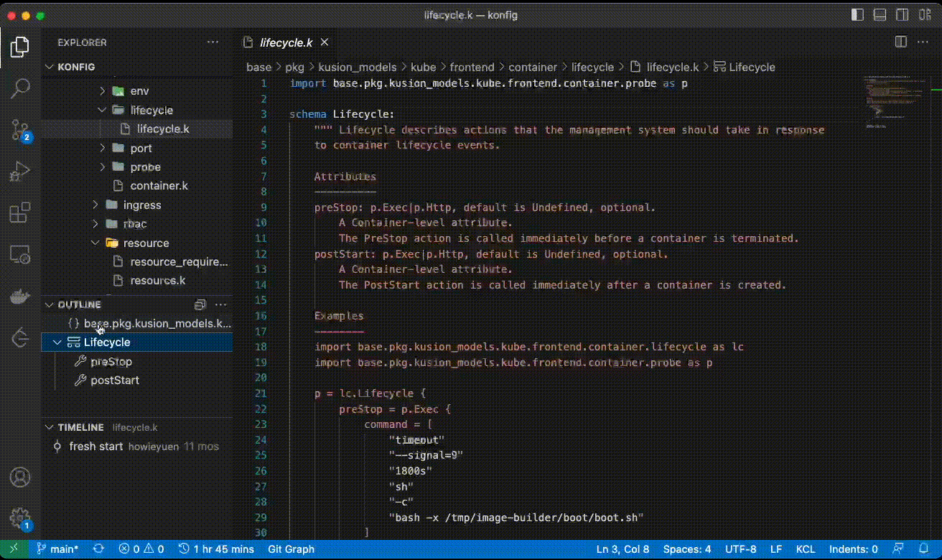Click frontend in the breadcrumb bar
Screen dimensions: 942x560
472,67
